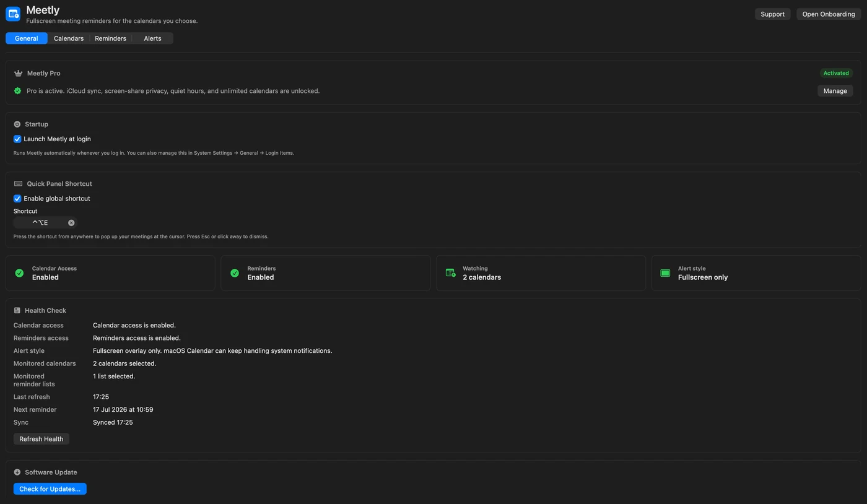Click the Meetly app logo icon
Screen dimensions: 867x504
[x=13, y=14]
